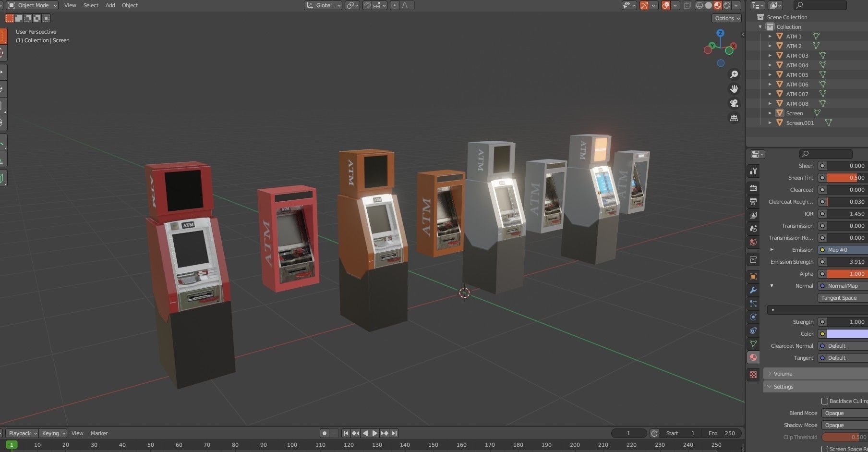Screen dimensions: 868x452
Task: Toggle the timeline preview range clock
Action: pos(654,433)
